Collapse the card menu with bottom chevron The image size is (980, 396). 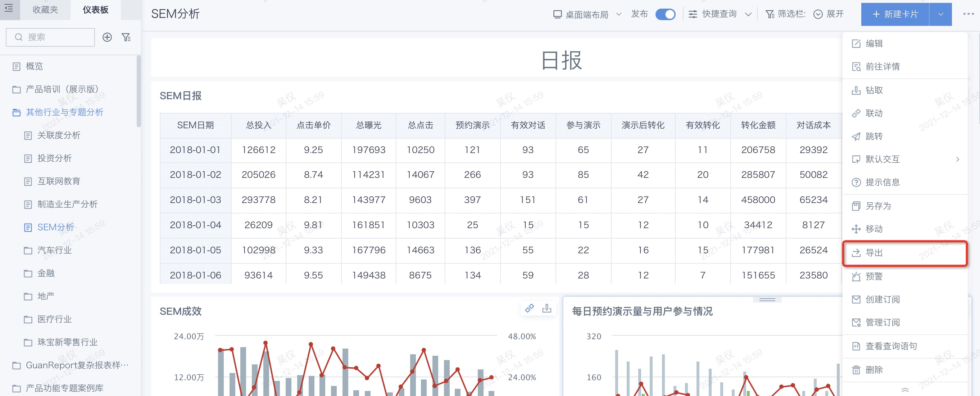click(x=905, y=390)
